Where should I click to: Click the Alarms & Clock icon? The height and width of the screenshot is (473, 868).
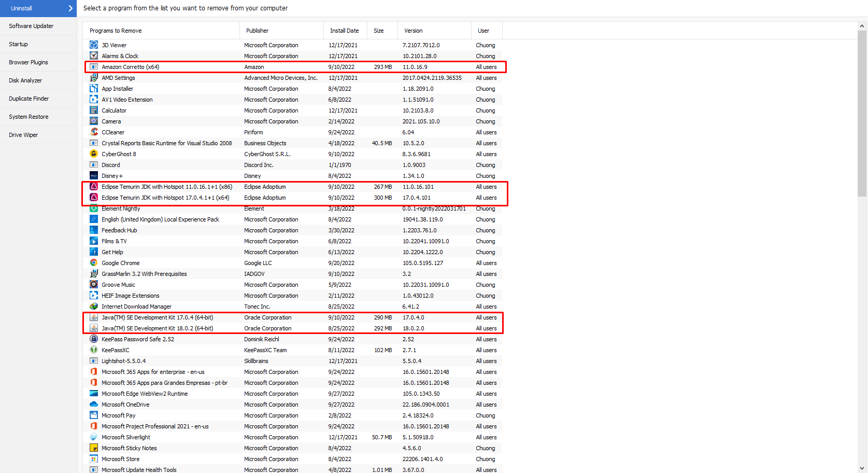pyautogui.click(x=94, y=56)
